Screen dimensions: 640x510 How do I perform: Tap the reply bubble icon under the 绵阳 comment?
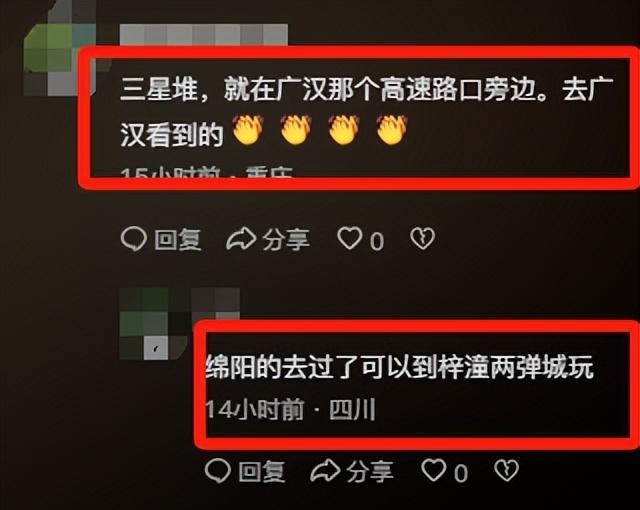tap(218, 471)
